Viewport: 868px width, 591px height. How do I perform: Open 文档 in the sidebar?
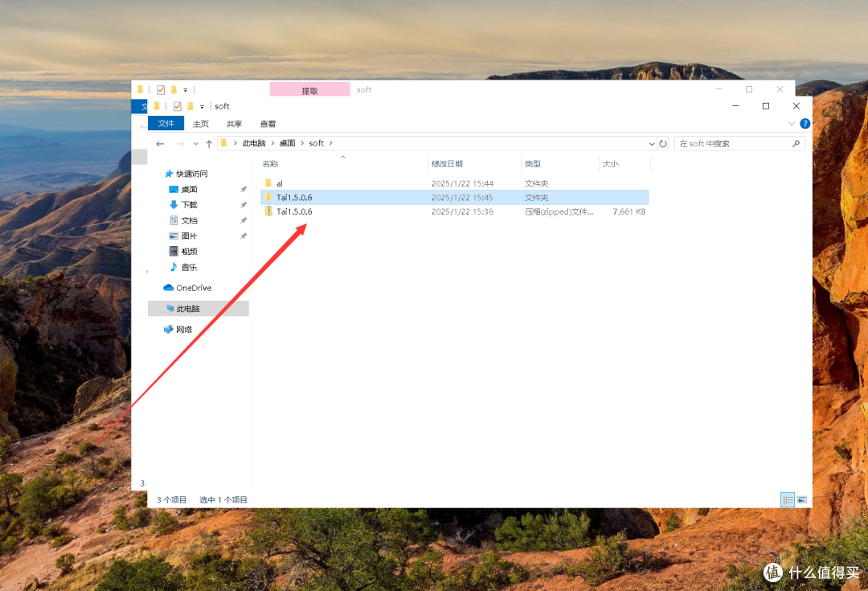click(x=190, y=220)
